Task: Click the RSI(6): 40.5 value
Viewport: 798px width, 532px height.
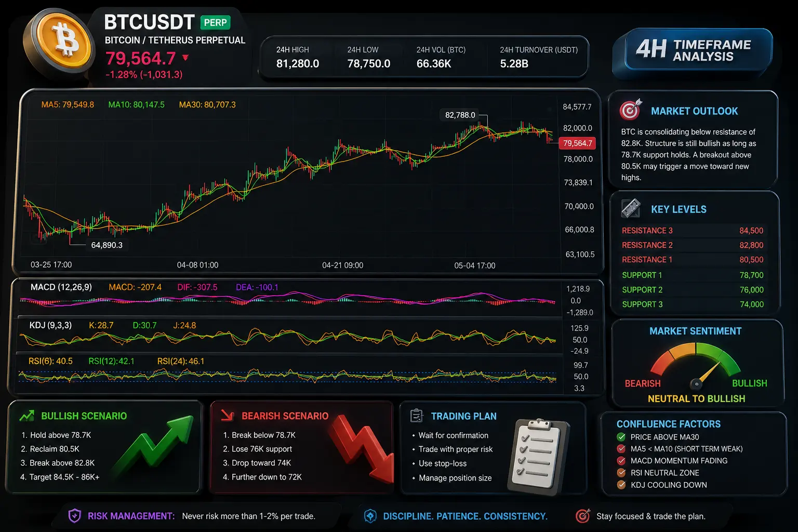Action: pos(50,361)
